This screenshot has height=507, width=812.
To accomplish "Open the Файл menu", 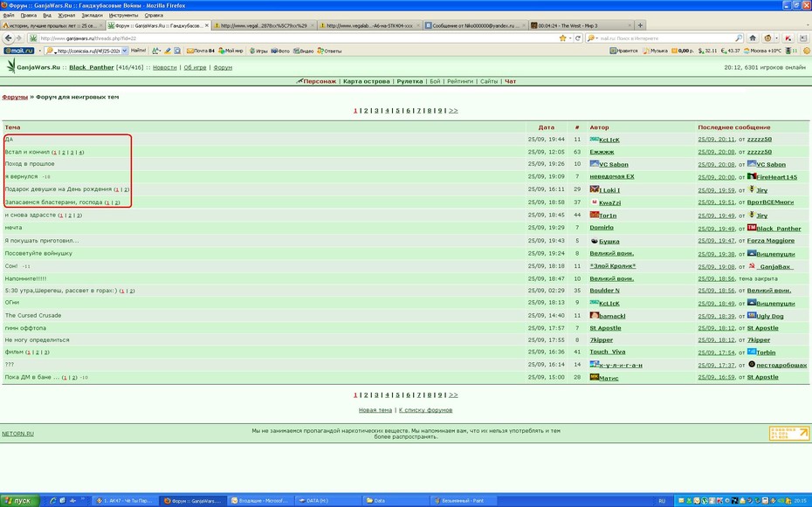I will 8,16.
